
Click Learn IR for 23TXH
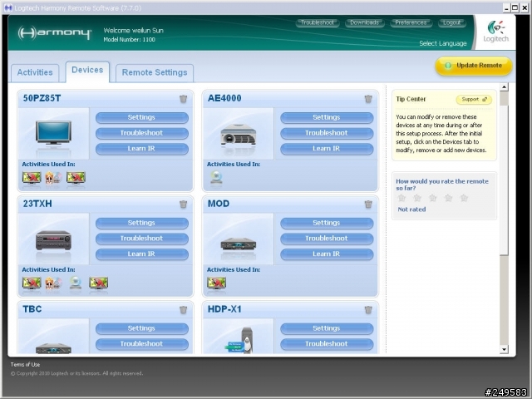click(x=142, y=254)
